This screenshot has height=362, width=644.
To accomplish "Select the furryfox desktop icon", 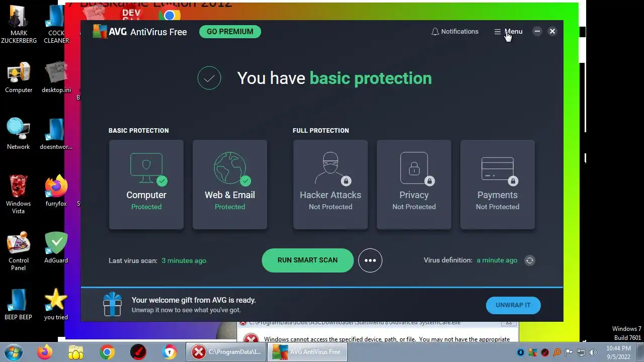I will click(x=56, y=191).
